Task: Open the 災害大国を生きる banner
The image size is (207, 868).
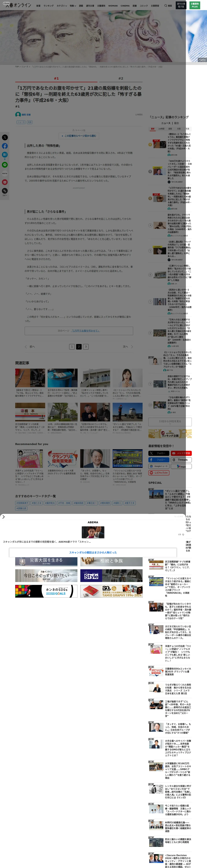Action: pos(46,562)
